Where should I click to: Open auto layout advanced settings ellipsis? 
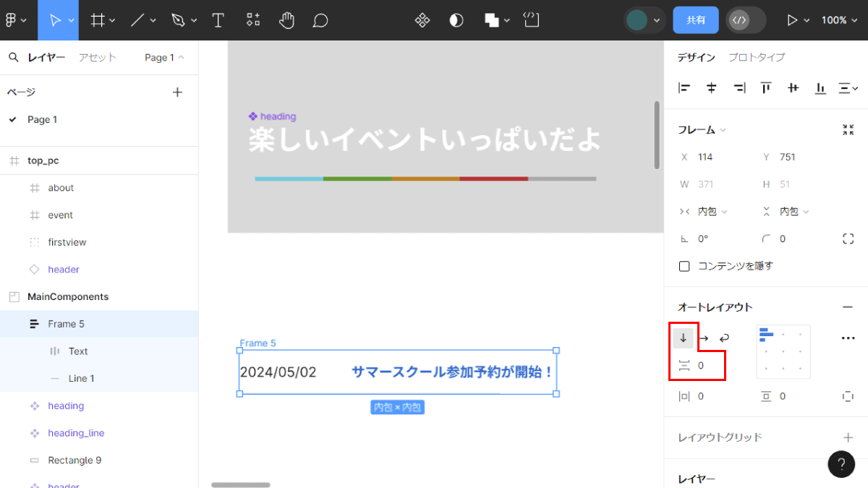point(848,338)
